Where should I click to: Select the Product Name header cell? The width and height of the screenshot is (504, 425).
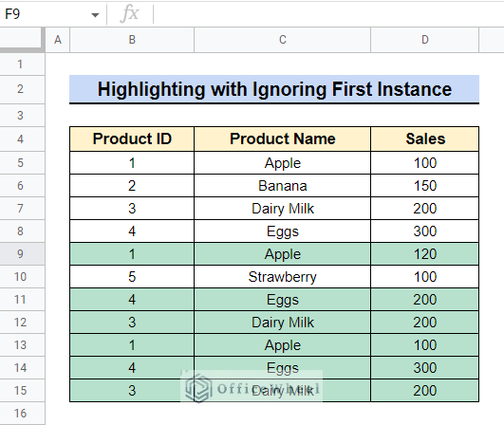[282, 139]
